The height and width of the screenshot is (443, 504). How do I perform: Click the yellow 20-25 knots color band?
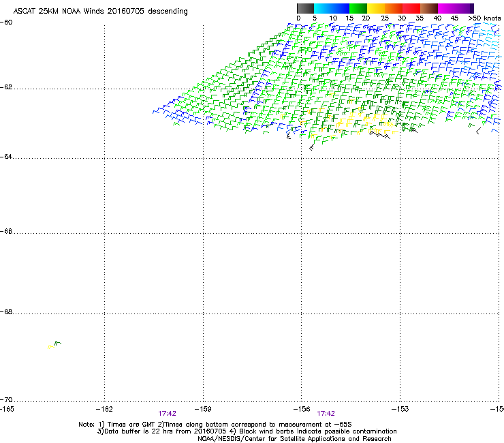(x=376, y=8)
